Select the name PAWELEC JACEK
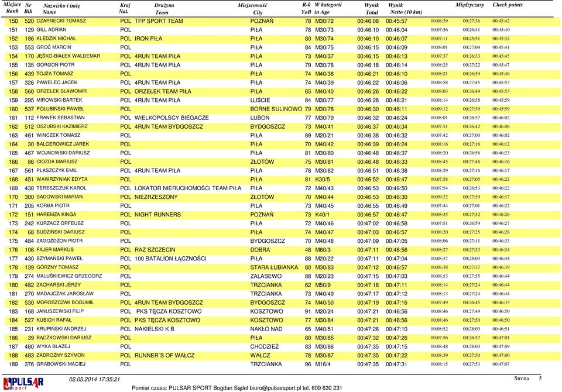 (x=57, y=82)
